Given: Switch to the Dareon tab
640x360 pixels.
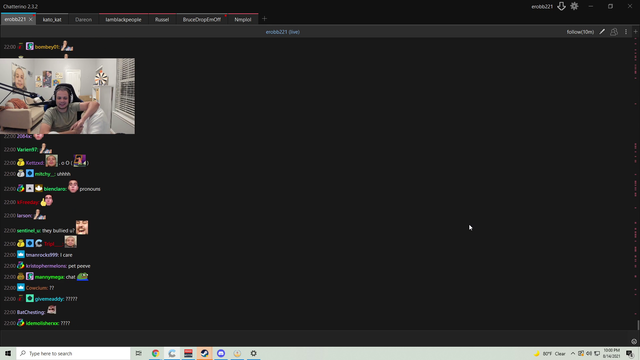Looking at the screenshot, I should [x=83, y=19].
